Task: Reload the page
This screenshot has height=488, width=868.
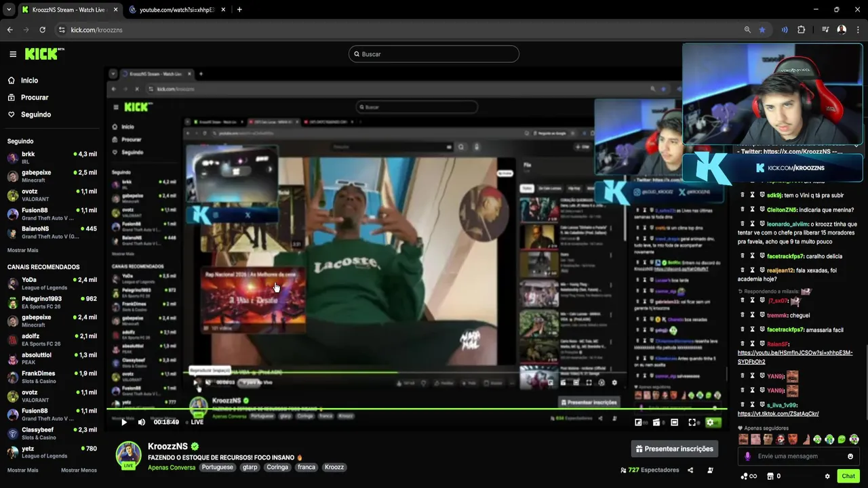Action: (x=42, y=30)
